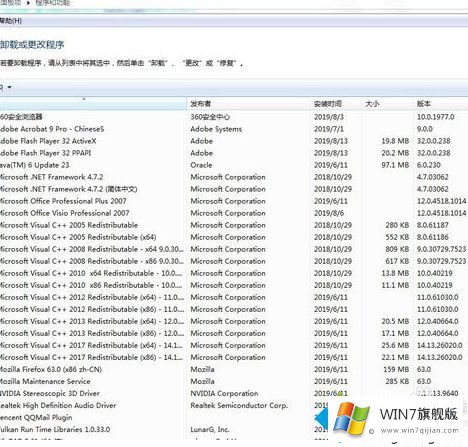Screen dimensions: 468x447
Task: Select Visual C++ 2013 Redistributable (x86)
Action: tap(92, 333)
